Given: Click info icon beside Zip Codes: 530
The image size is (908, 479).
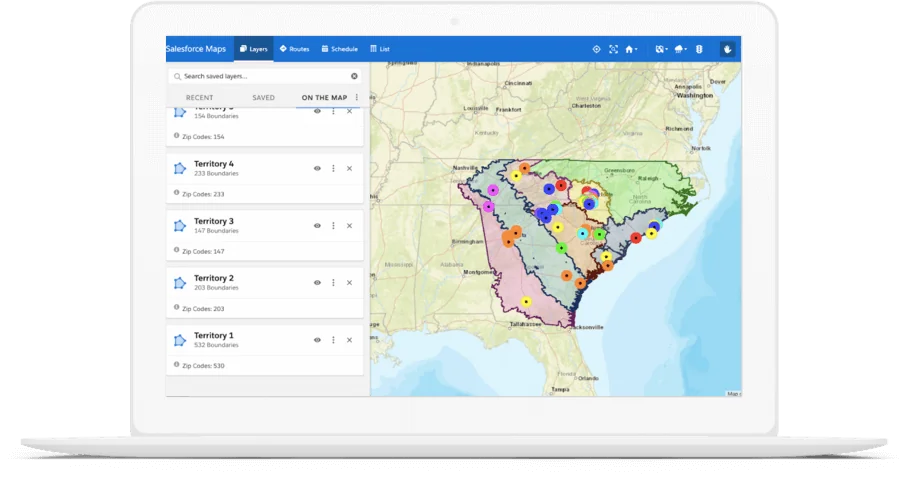Looking at the screenshot, I should tap(177, 364).
